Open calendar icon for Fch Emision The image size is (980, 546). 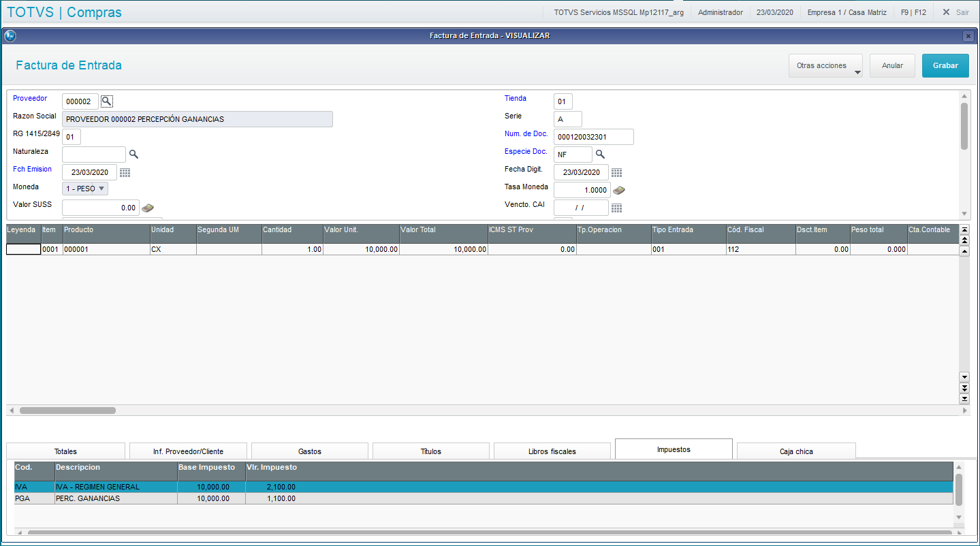click(x=125, y=172)
